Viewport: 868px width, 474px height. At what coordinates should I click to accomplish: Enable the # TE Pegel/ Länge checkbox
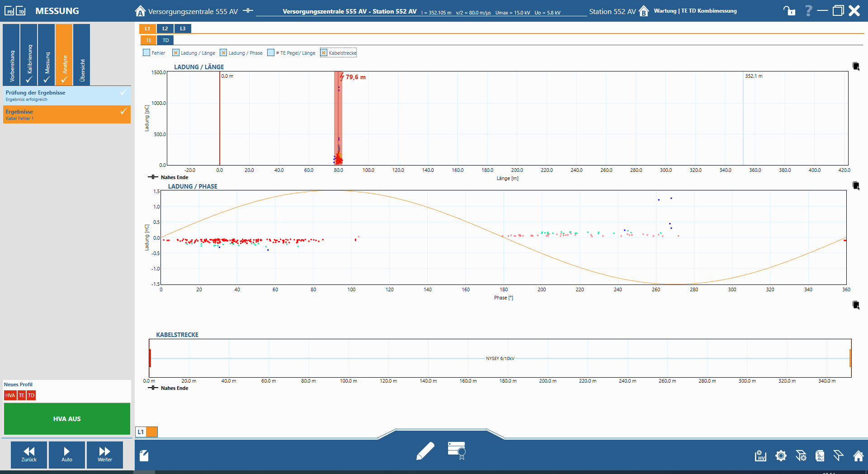(x=271, y=53)
